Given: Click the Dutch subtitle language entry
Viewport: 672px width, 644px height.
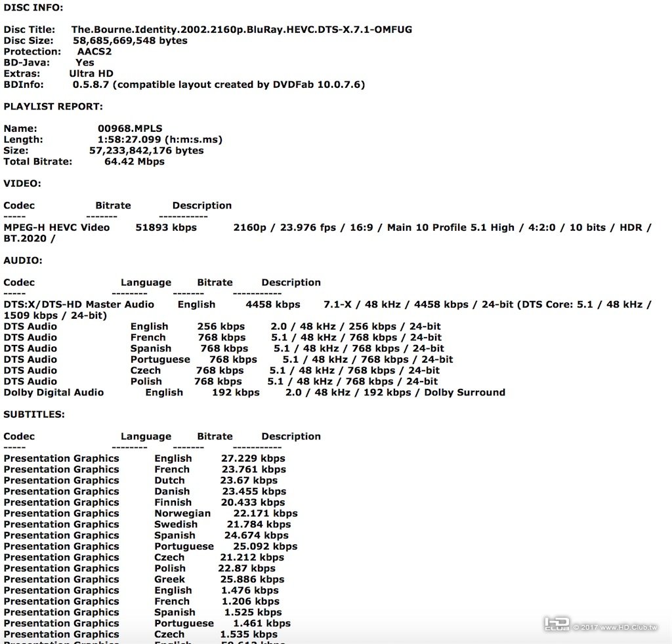Looking at the screenshot, I should tap(169, 481).
